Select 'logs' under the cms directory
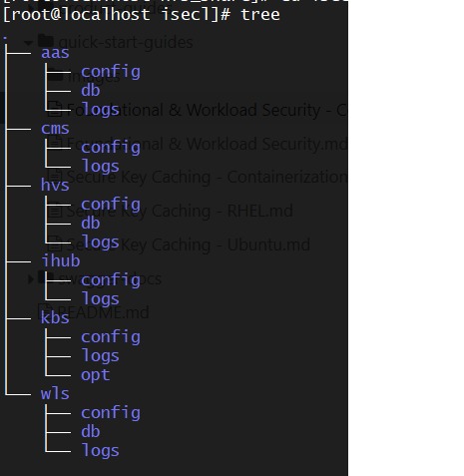The width and height of the screenshot is (464, 476). click(100, 166)
